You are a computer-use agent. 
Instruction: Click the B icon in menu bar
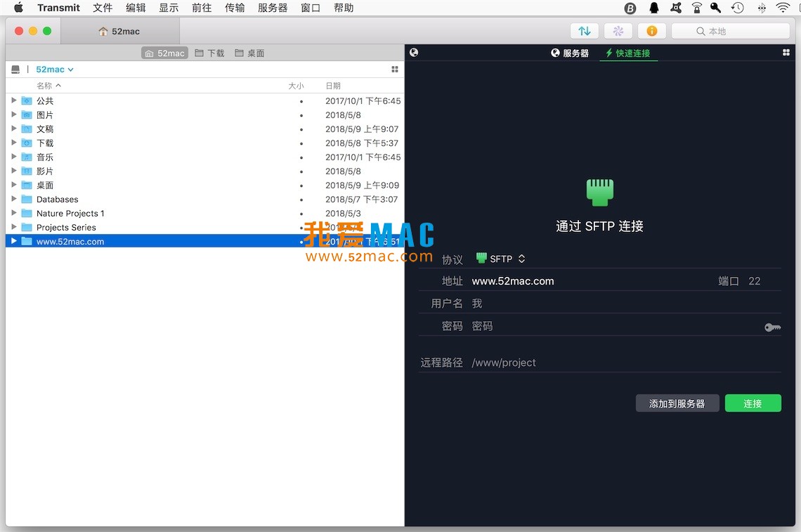point(630,8)
